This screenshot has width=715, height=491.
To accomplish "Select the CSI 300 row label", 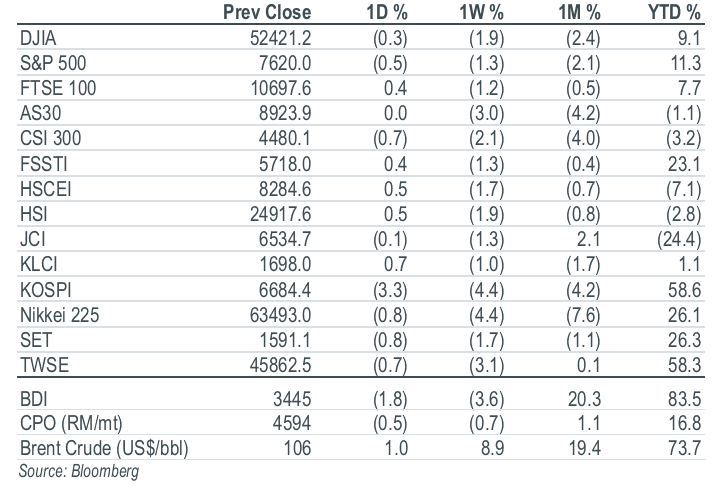I will coord(50,139).
